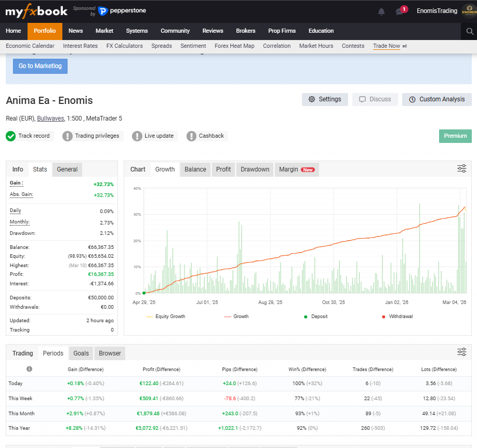Click the Premium green badge button

click(455, 136)
